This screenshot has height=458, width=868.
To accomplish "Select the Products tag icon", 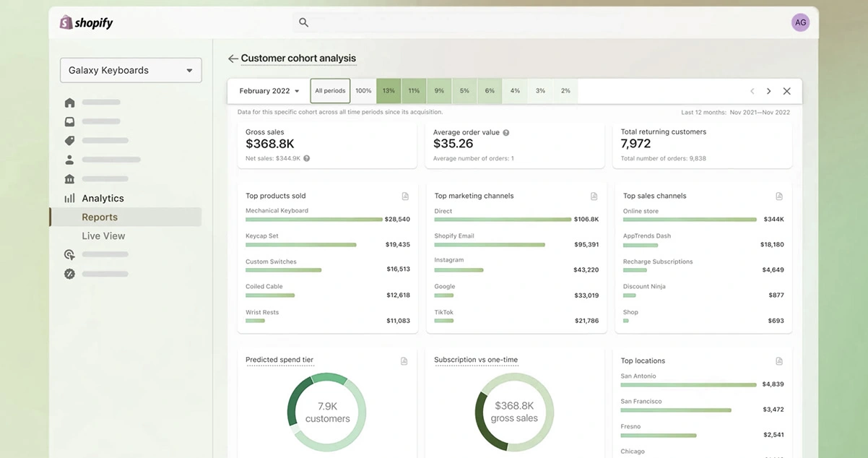I will point(69,141).
